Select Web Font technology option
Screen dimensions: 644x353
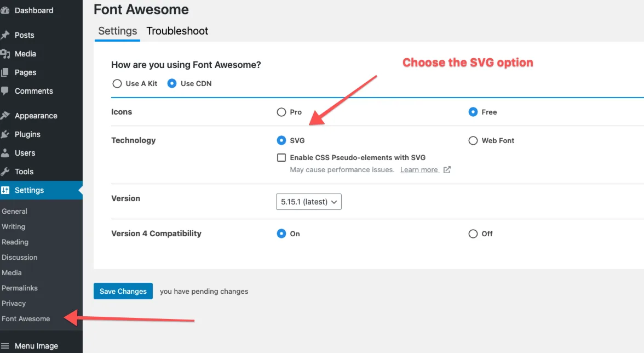pyautogui.click(x=473, y=140)
